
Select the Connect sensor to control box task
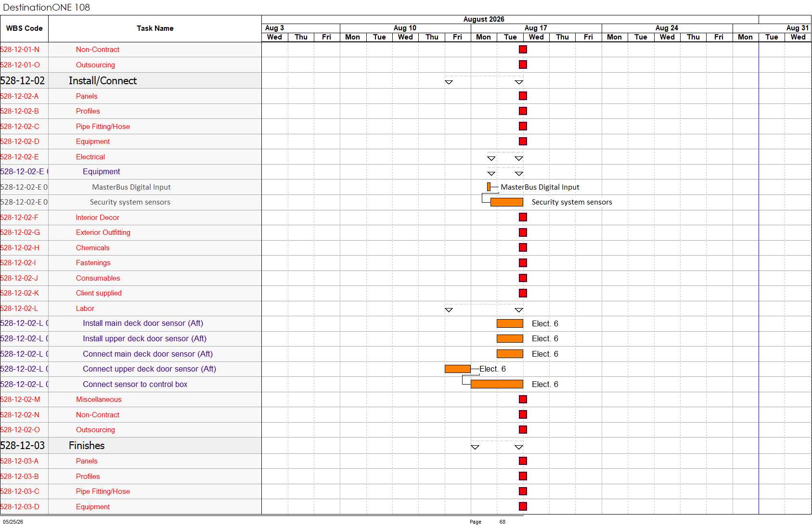(135, 384)
